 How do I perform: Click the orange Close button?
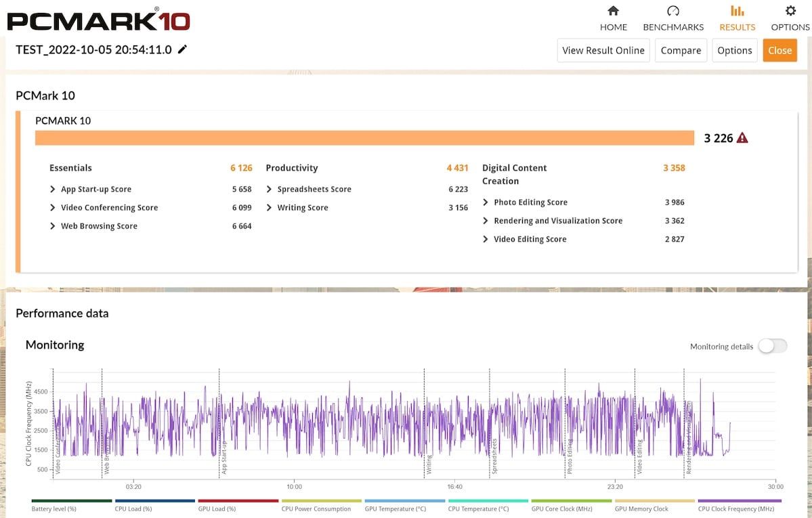779,50
